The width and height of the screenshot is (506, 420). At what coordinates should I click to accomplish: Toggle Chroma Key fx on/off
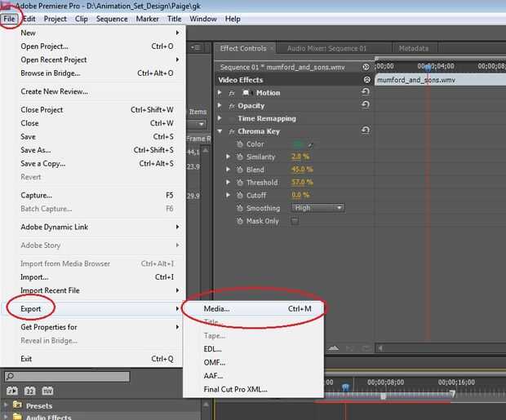pyautogui.click(x=232, y=131)
